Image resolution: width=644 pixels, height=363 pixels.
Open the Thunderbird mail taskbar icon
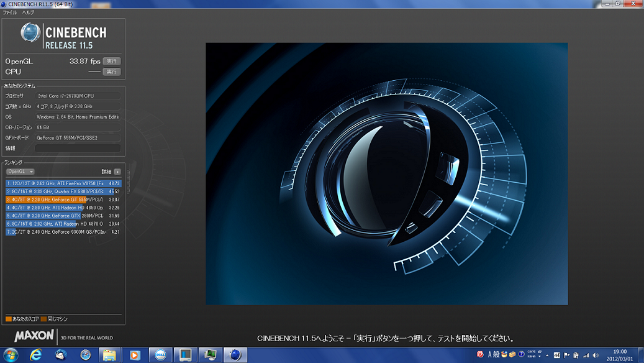[x=61, y=355]
